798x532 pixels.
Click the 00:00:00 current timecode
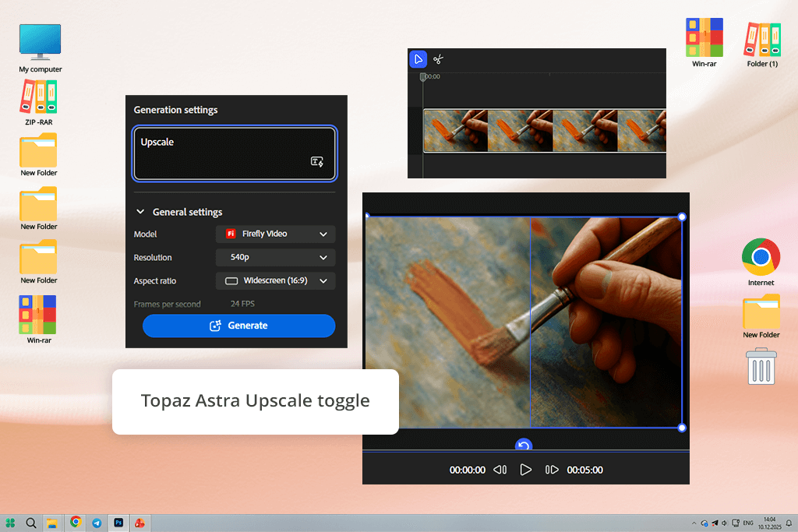pyautogui.click(x=468, y=470)
